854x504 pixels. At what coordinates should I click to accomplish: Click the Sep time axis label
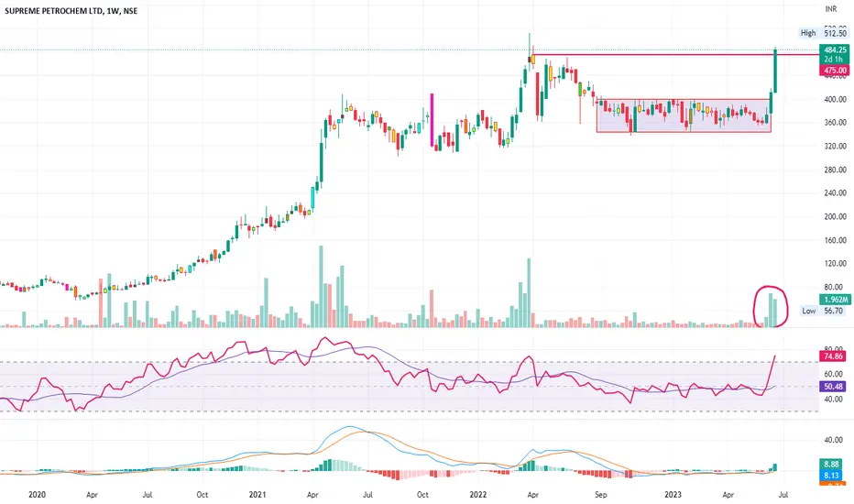(x=601, y=495)
